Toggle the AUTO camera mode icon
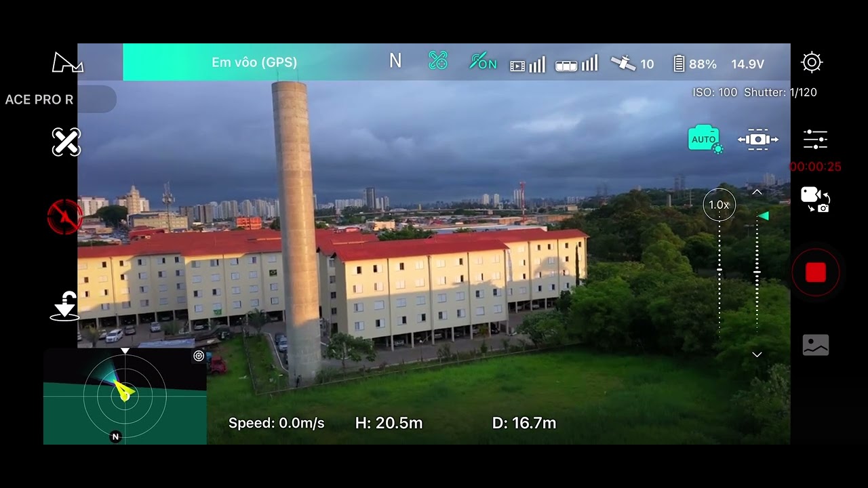Image resolution: width=868 pixels, height=488 pixels. pos(705,139)
